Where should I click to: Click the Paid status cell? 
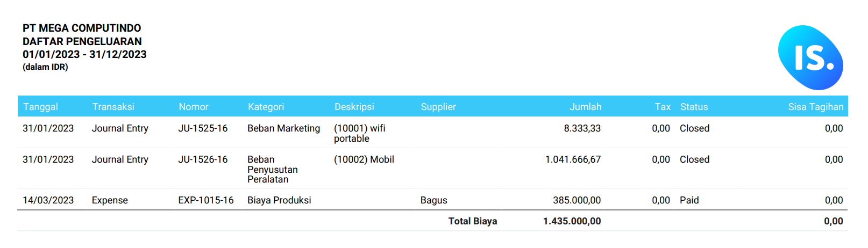pos(689,200)
